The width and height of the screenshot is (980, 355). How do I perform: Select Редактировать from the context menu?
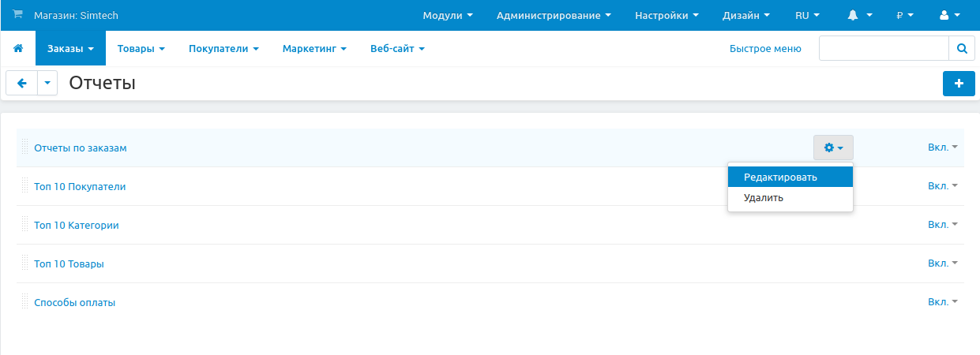(780, 177)
